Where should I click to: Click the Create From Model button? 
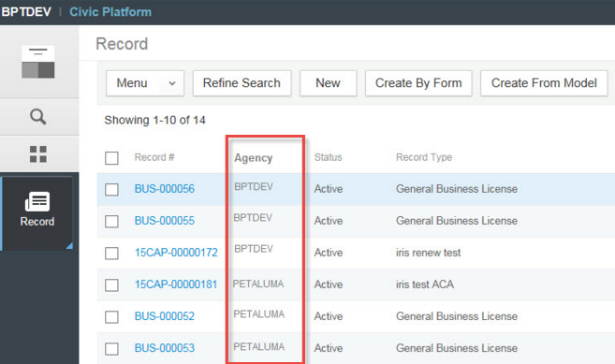[544, 83]
